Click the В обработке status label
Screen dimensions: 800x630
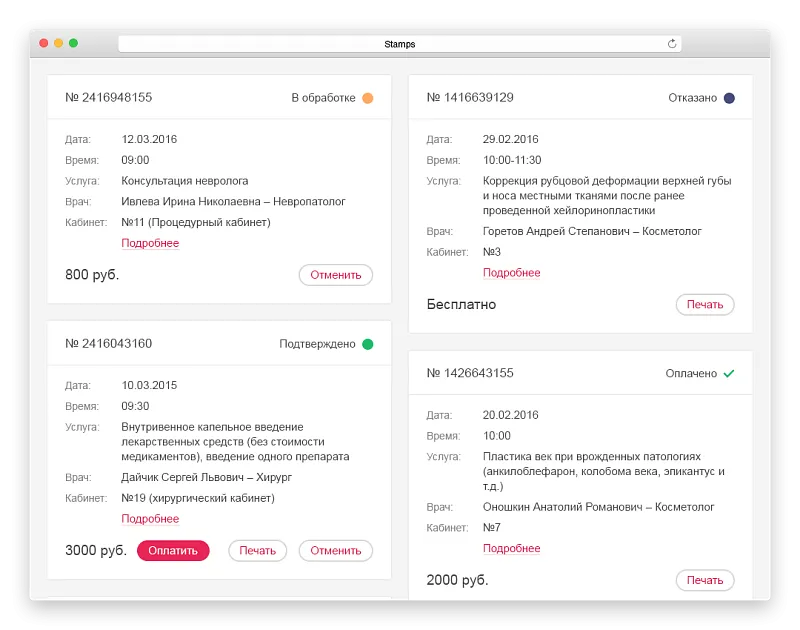coord(323,98)
